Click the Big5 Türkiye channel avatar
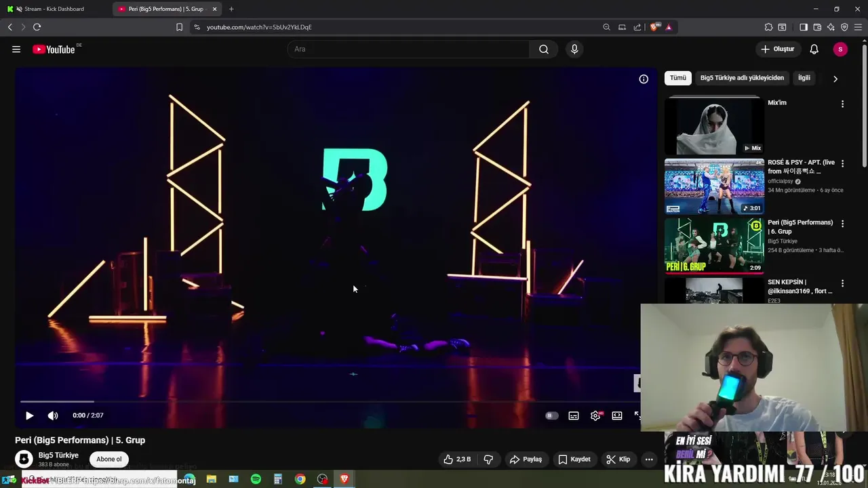This screenshot has width=868, height=488. tap(24, 460)
